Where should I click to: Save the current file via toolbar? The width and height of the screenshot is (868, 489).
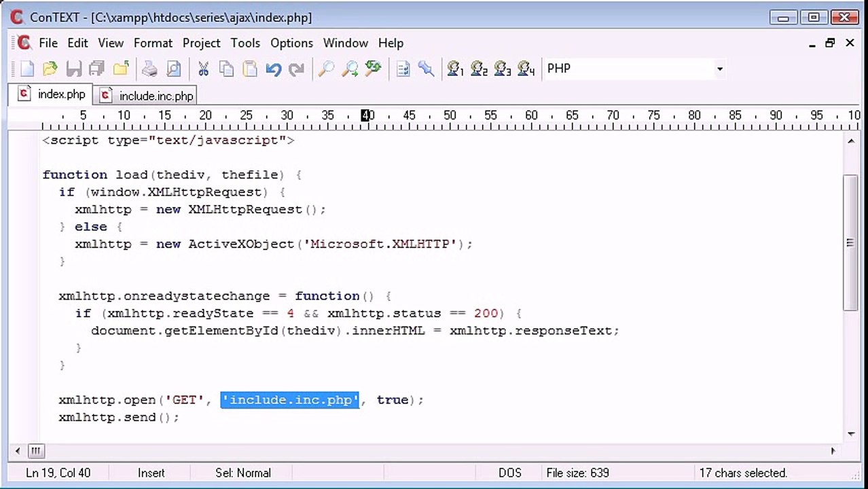[73, 69]
